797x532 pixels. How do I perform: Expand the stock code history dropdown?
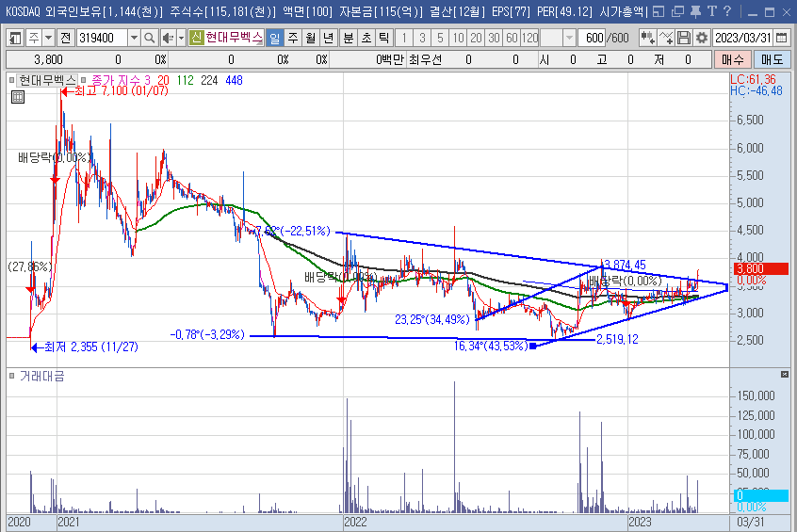(134, 38)
